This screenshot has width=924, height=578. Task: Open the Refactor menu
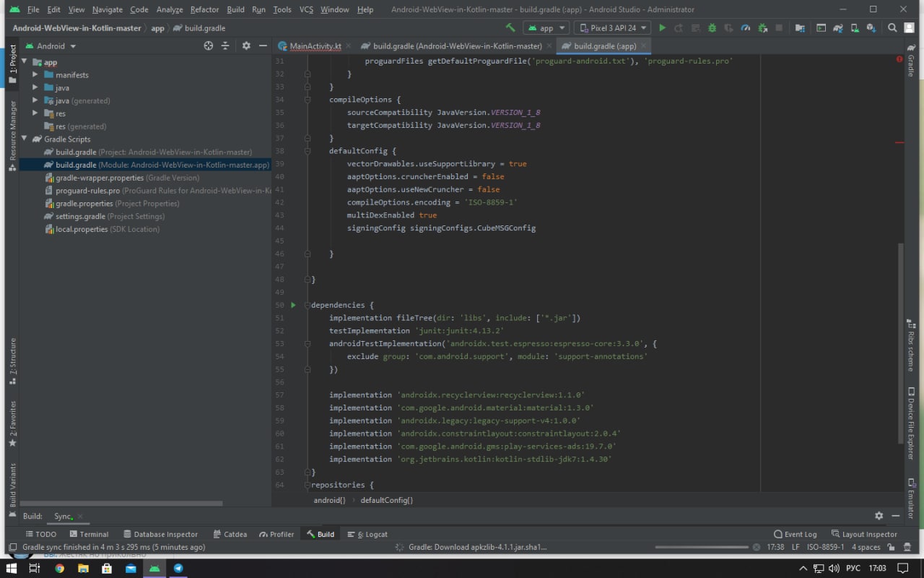click(204, 9)
